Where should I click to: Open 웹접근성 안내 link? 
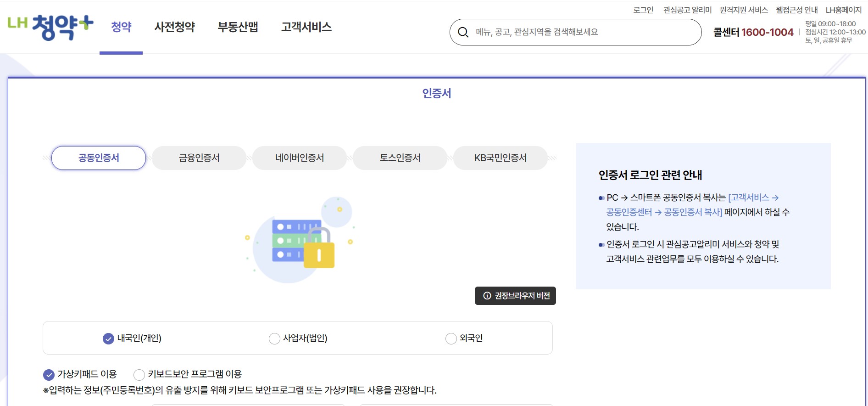tap(797, 10)
